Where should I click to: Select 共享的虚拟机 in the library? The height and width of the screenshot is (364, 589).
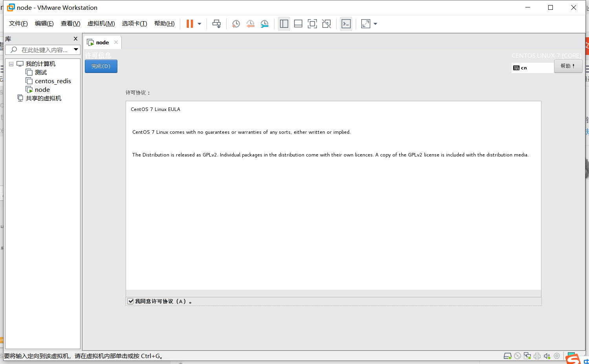pyautogui.click(x=43, y=98)
